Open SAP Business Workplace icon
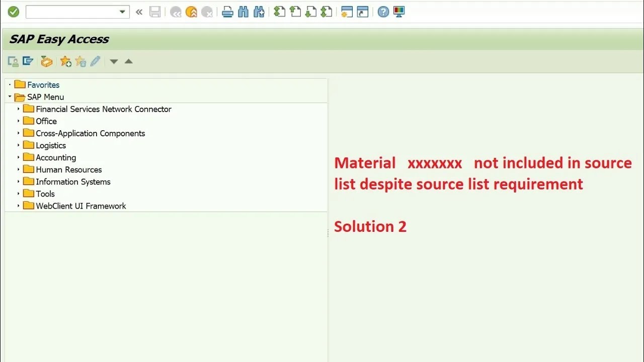Viewport: 644px width, 362px height. click(46, 61)
